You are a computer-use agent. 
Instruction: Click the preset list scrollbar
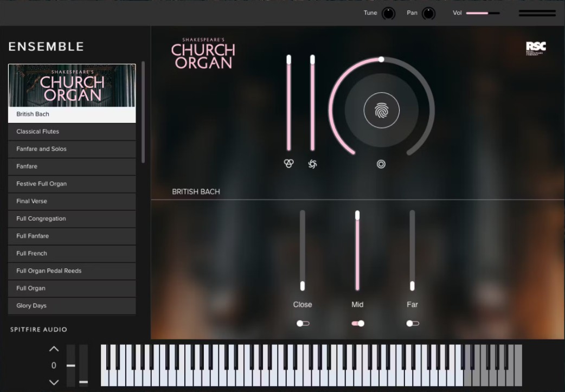point(143,112)
